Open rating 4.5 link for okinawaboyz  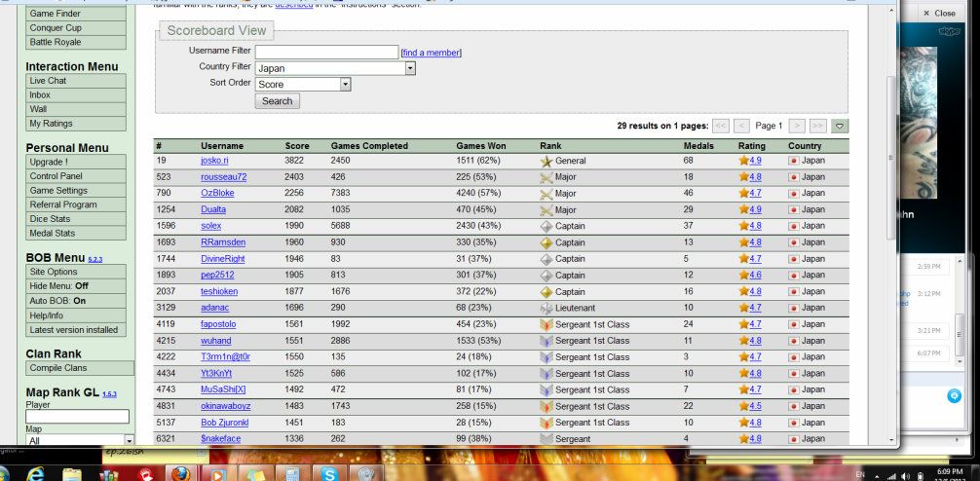pos(755,406)
